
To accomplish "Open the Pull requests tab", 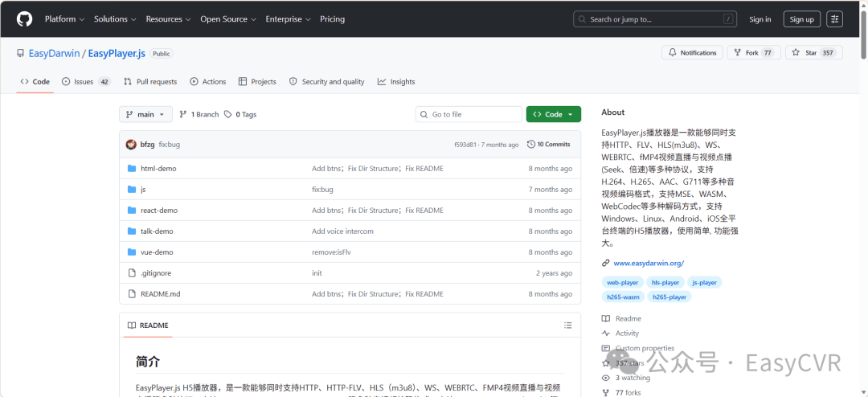I will coord(150,81).
